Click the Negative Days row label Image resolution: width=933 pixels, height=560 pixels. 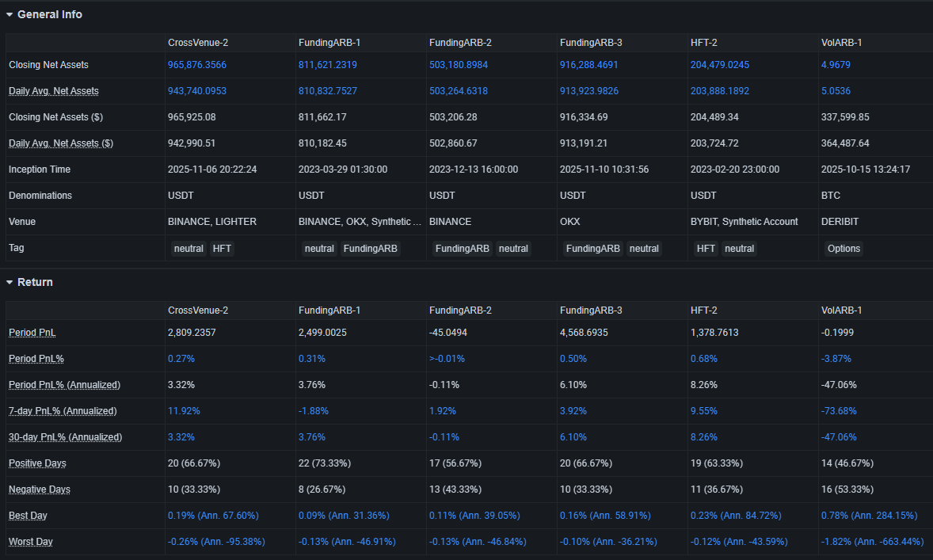pos(40,490)
